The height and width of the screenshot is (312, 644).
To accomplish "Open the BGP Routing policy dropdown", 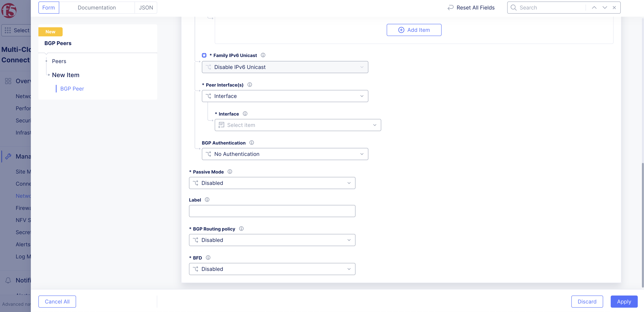I will (x=272, y=240).
